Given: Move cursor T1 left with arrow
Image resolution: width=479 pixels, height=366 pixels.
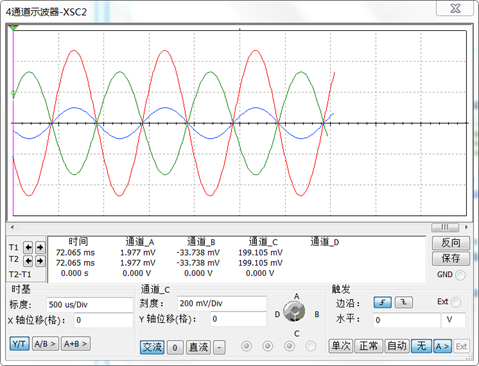Looking at the screenshot, I should click(28, 247).
